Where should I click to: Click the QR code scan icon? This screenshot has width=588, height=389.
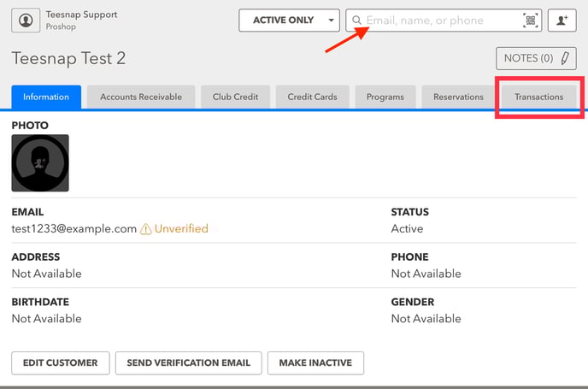(531, 21)
